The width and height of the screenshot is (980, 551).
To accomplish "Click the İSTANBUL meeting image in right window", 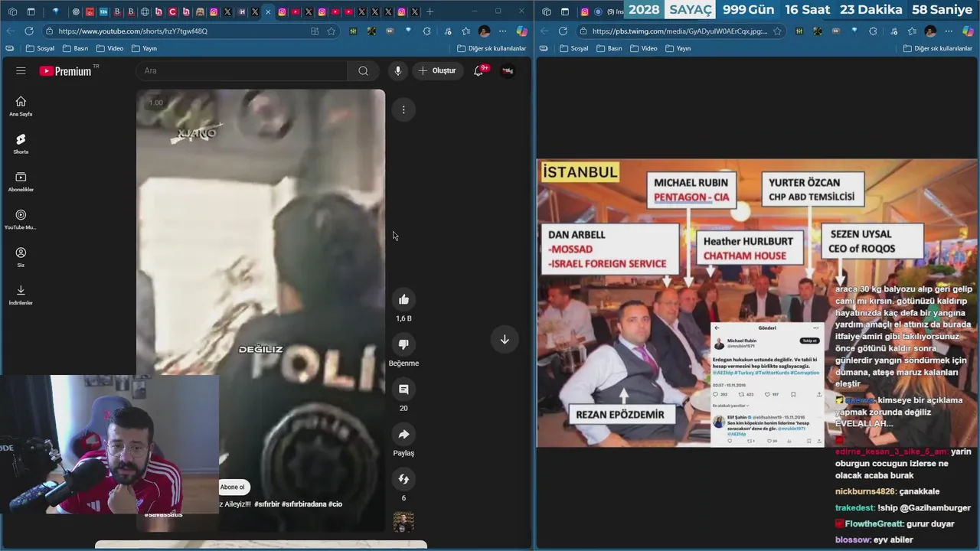I will (x=757, y=303).
